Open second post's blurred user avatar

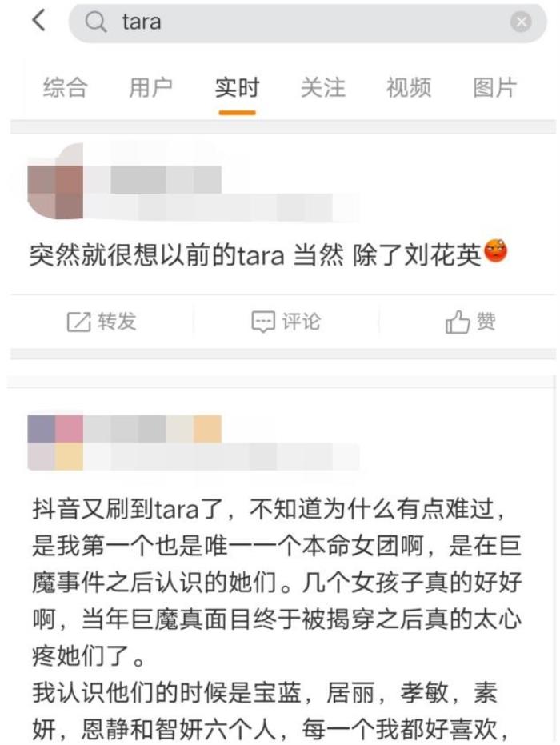click(55, 443)
